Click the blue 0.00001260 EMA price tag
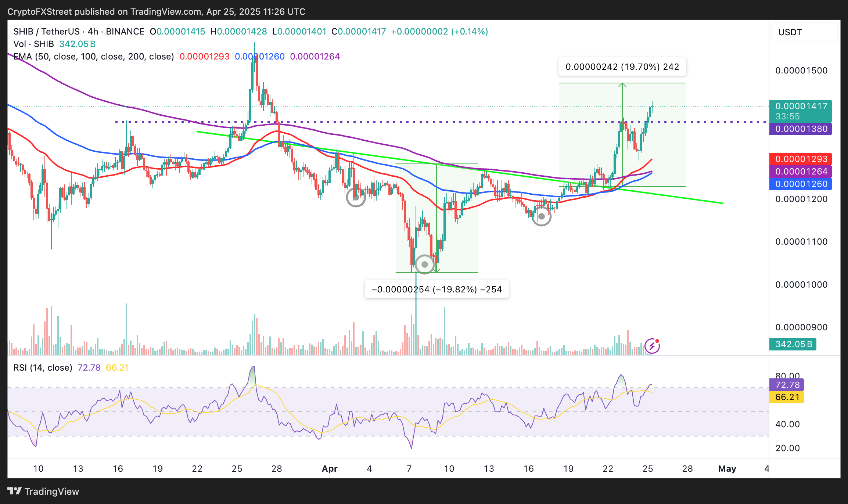This screenshot has width=848, height=504. coord(801,184)
